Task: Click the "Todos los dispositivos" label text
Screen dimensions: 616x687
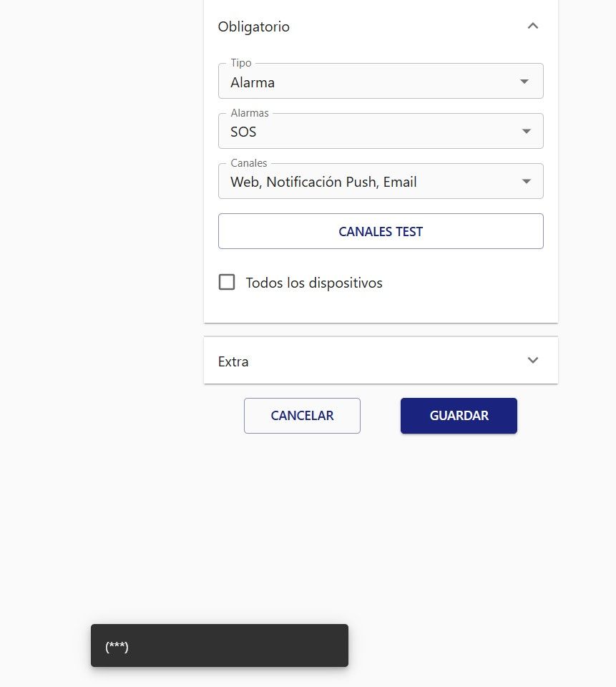Action: point(314,283)
